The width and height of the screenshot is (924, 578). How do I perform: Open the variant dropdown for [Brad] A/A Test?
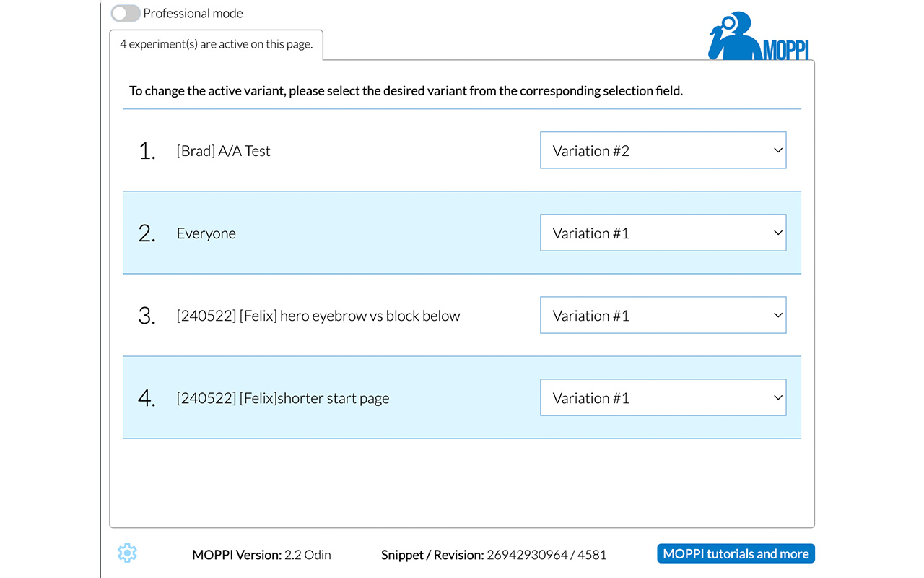click(x=663, y=150)
